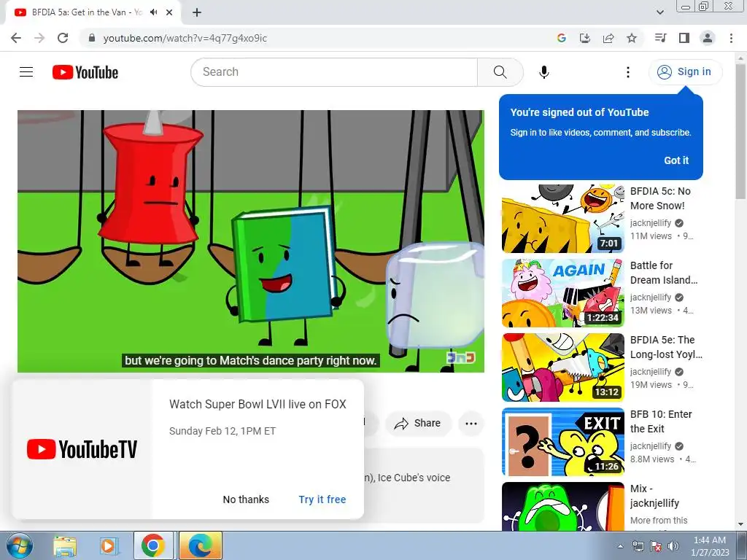747x560 pixels.
Task: Open the BFB 10 EXIT thumbnail
Action: pyautogui.click(x=562, y=441)
